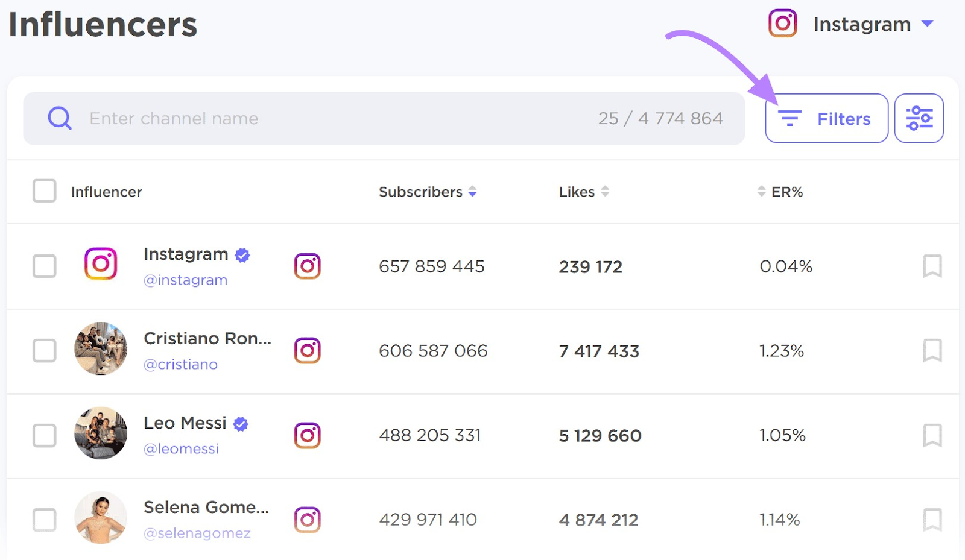Click the search magnifier icon
The image size is (965, 560).
59,118
